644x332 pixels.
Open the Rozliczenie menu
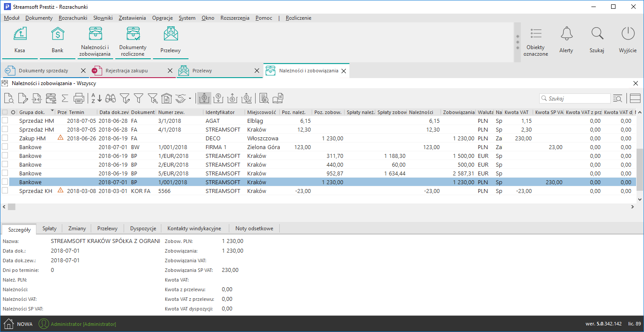299,18
